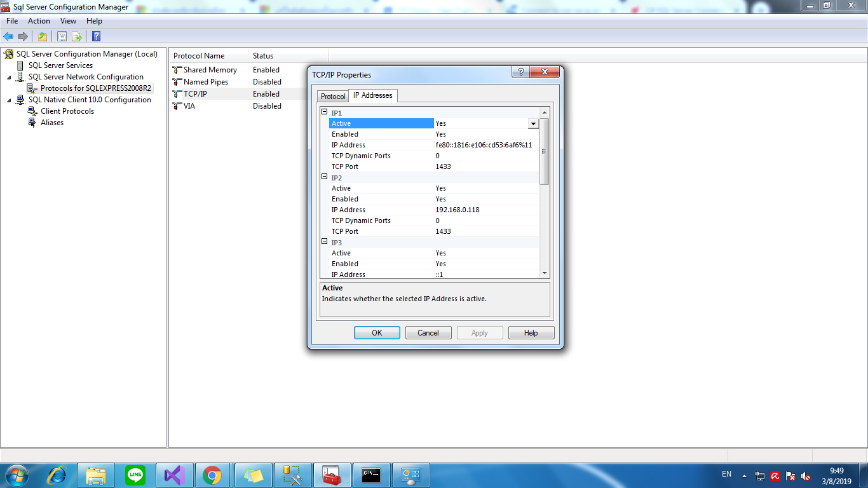
Task: Click the blue Help toolbar icon
Action: 97,36
